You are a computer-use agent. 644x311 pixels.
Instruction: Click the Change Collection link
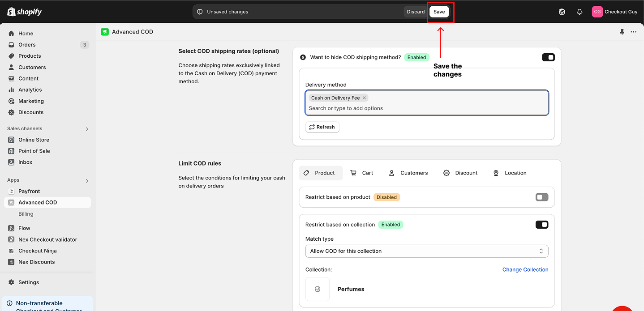point(525,270)
